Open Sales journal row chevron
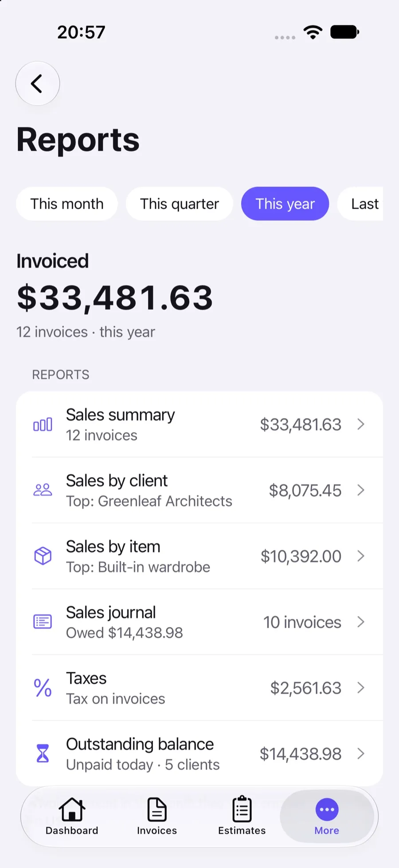 361,622
